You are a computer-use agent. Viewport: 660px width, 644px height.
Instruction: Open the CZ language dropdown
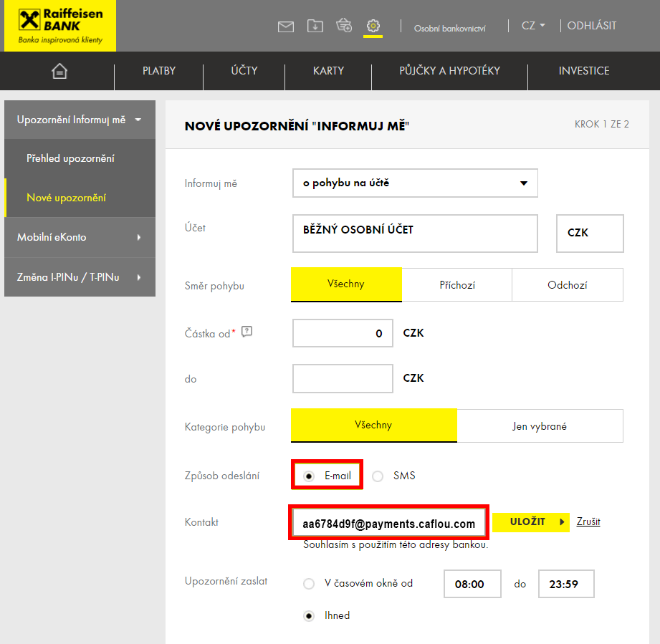[x=532, y=26]
